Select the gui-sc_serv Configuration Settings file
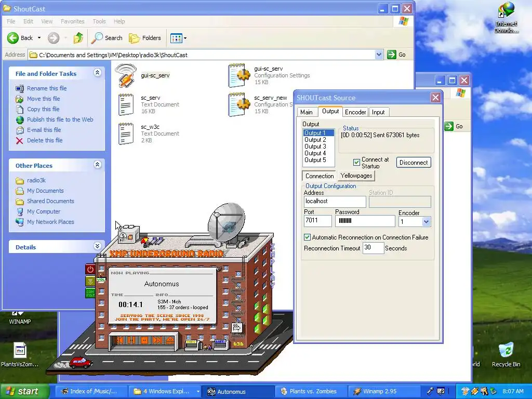The height and width of the screenshot is (399, 532). 269,75
